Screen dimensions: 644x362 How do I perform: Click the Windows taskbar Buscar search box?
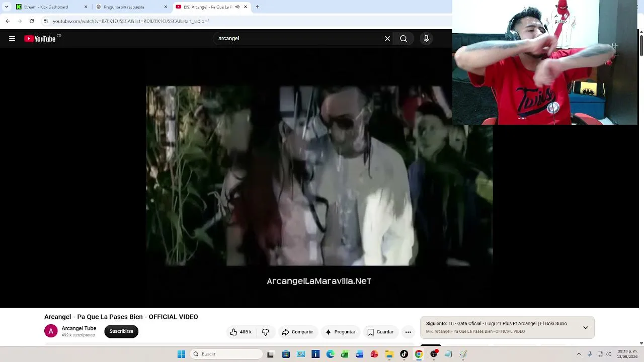pos(227,354)
